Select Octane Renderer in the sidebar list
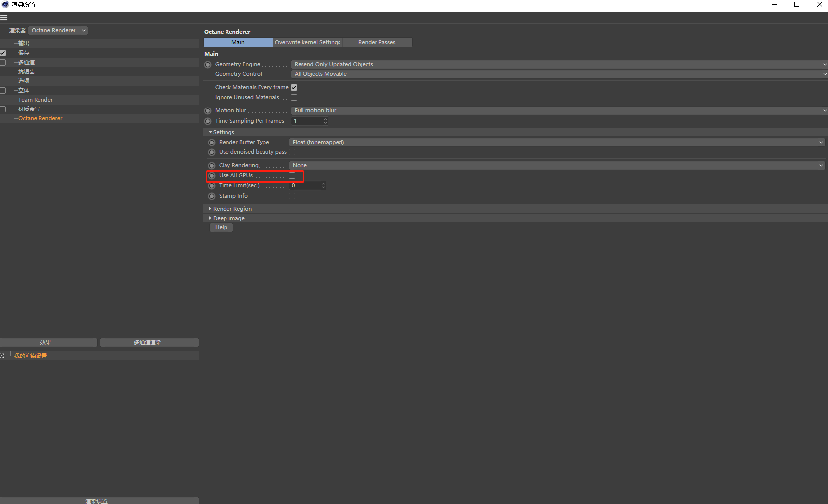Image resolution: width=828 pixels, height=504 pixels. (x=40, y=118)
